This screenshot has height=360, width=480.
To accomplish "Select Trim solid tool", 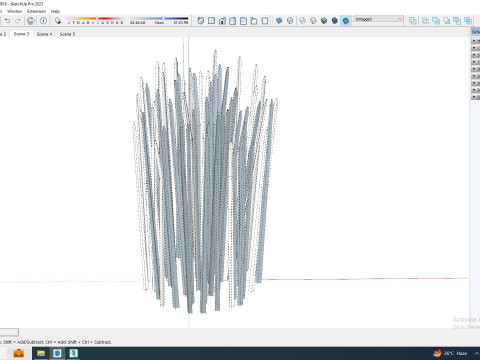I will point(457,21).
